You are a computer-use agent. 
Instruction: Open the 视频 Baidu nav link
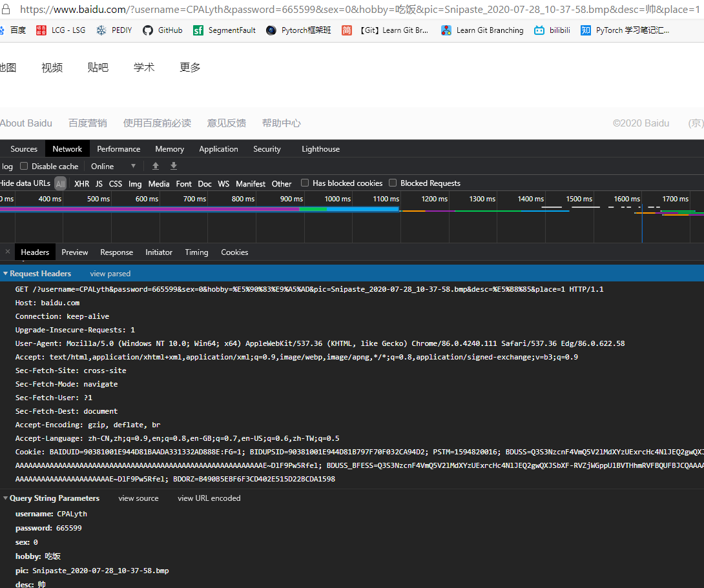(52, 67)
